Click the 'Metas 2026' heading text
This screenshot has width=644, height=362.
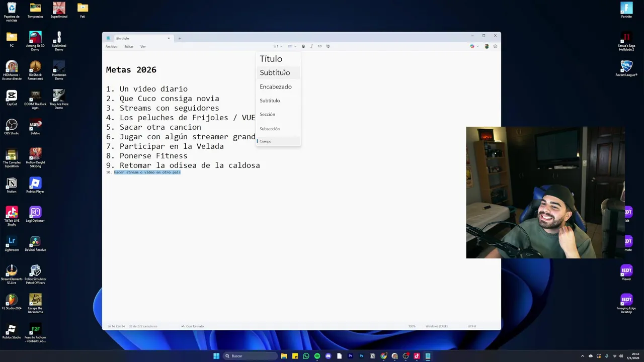pos(131,70)
